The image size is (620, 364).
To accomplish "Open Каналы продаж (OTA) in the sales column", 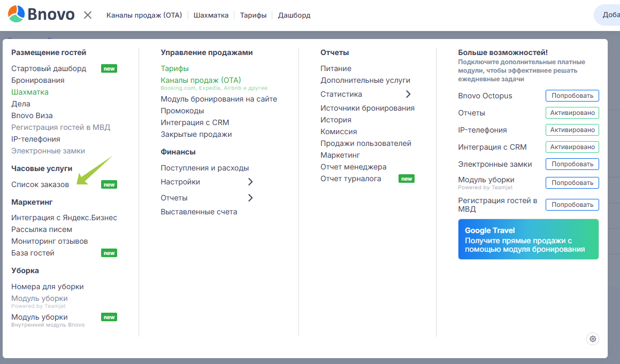I will [x=201, y=80].
